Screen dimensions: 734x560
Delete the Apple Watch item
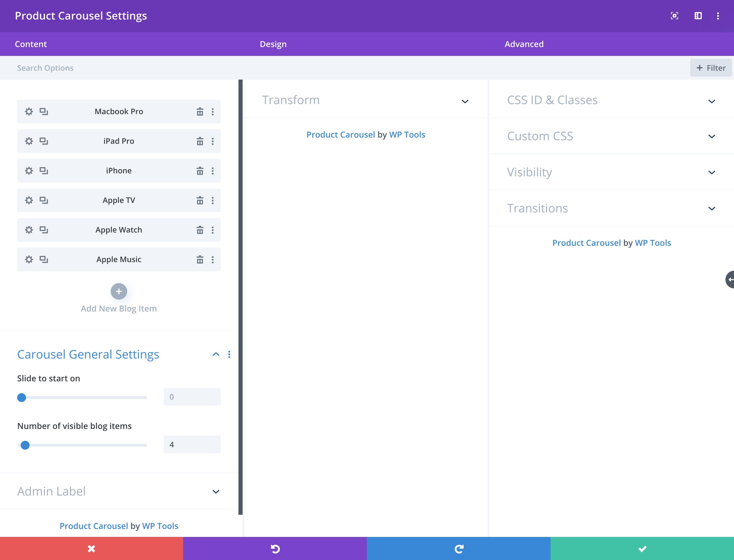pyautogui.click(x=200, y=230)
